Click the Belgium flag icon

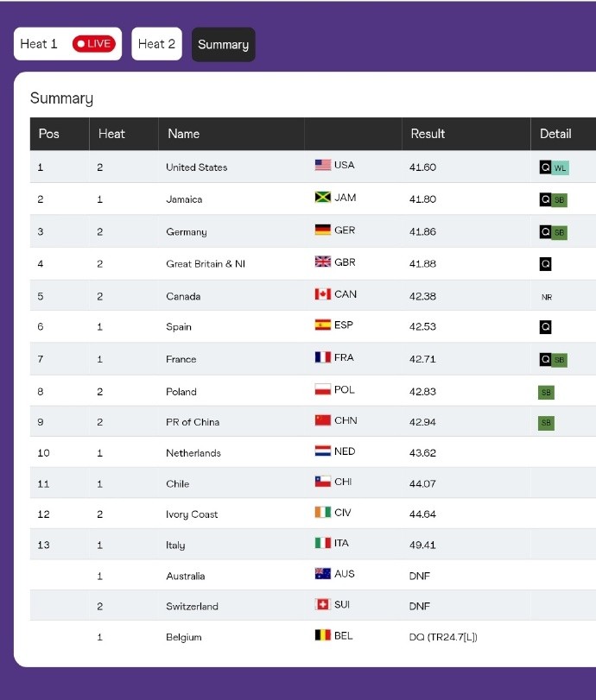coord(323,635)
